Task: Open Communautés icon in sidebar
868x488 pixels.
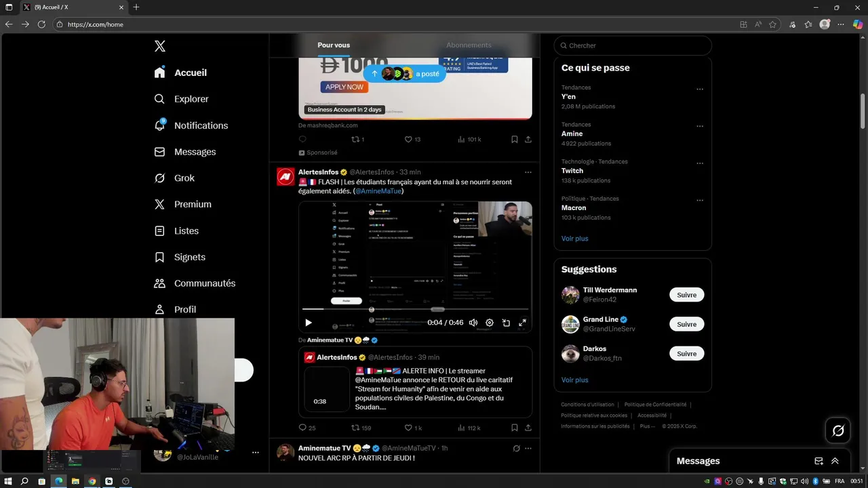Action: [x=159, y=283]
